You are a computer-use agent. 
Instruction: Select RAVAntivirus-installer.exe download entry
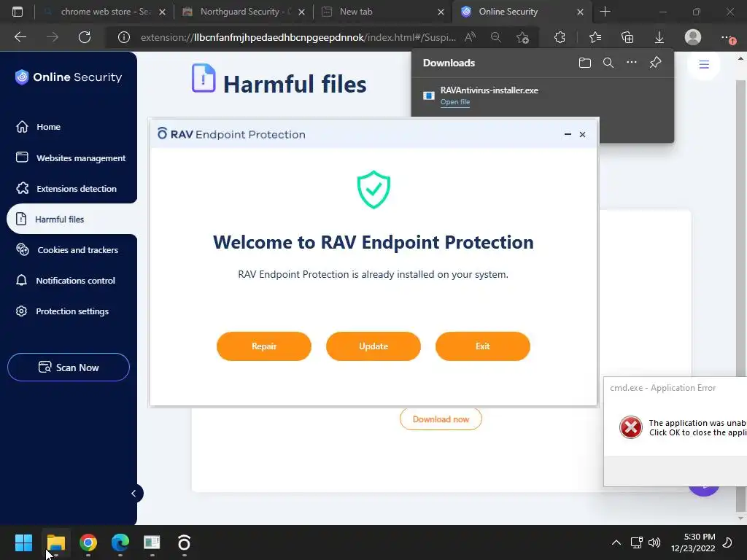(542, 96)
